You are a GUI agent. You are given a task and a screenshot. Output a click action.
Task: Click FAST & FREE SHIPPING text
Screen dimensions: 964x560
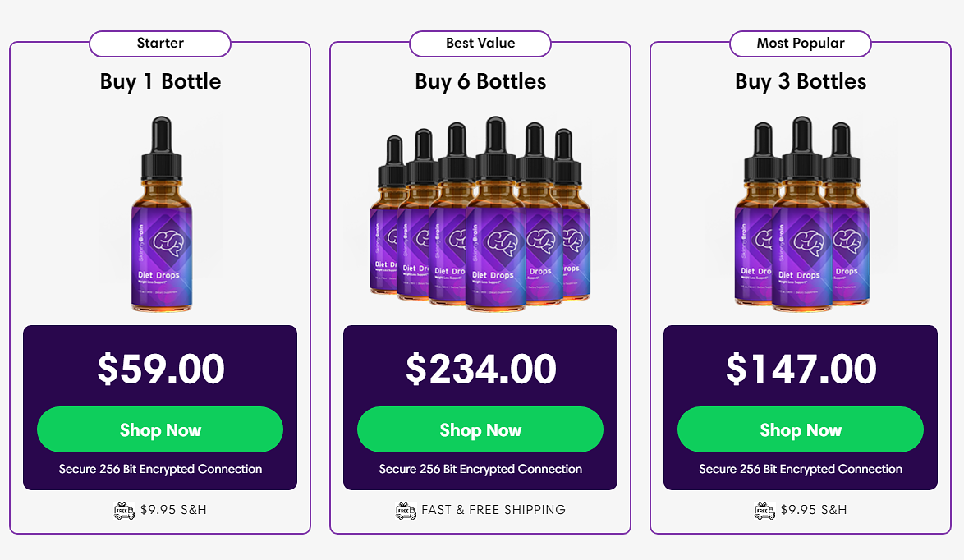click(x=493, y=510)
